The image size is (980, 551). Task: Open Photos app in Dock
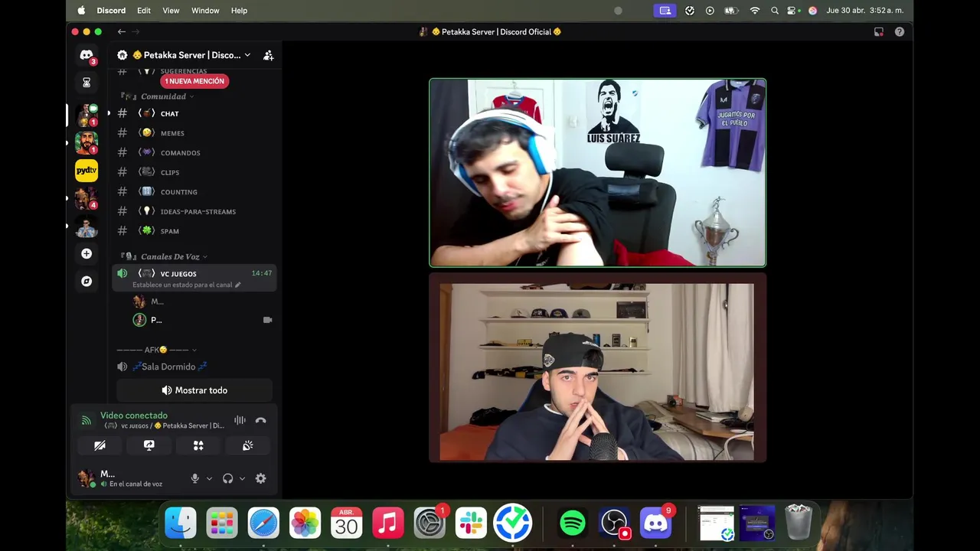[x=305, y=523]
